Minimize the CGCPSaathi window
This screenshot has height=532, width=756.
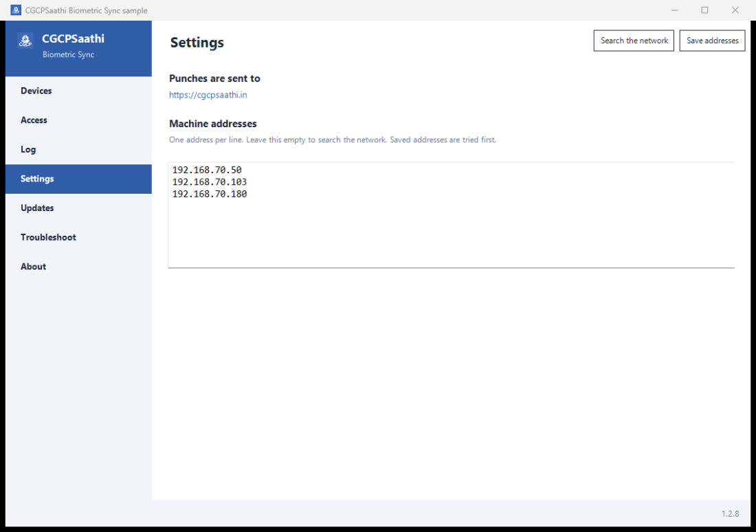[674, 10]
